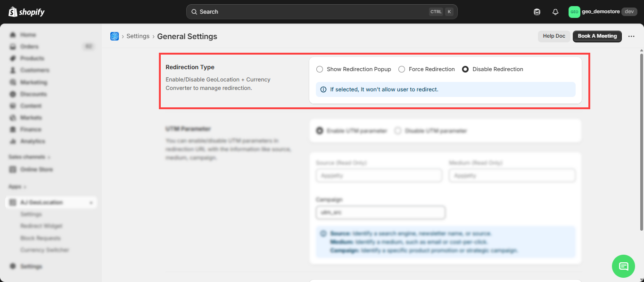Open the Sidekick assistant icon

click(537, 12)
